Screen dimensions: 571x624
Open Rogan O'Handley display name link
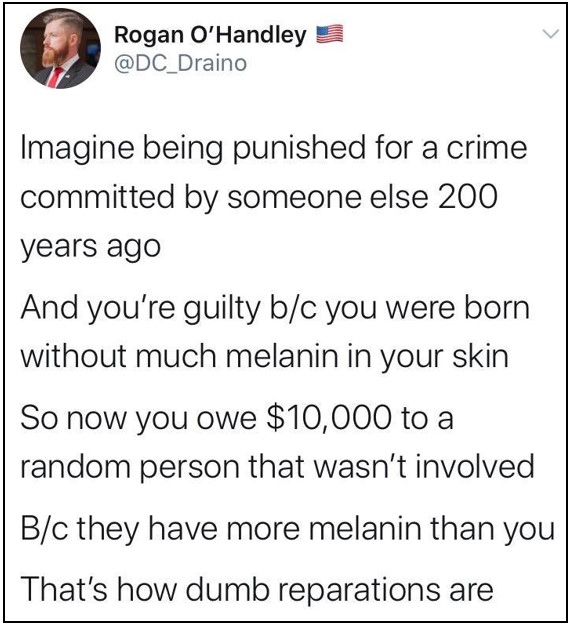pyautogui.click(x=210, y=35)
